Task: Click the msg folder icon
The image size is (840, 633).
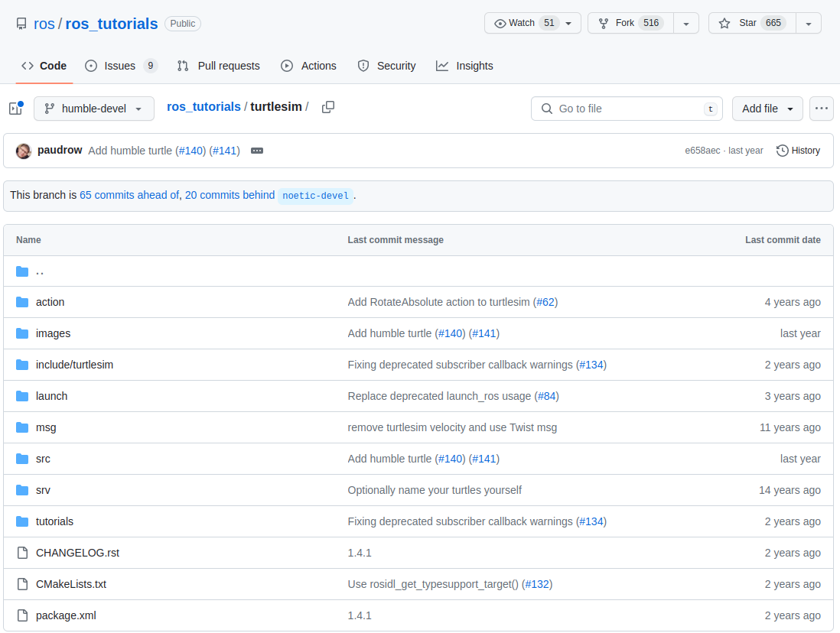Action: click(x=22, y=427)
